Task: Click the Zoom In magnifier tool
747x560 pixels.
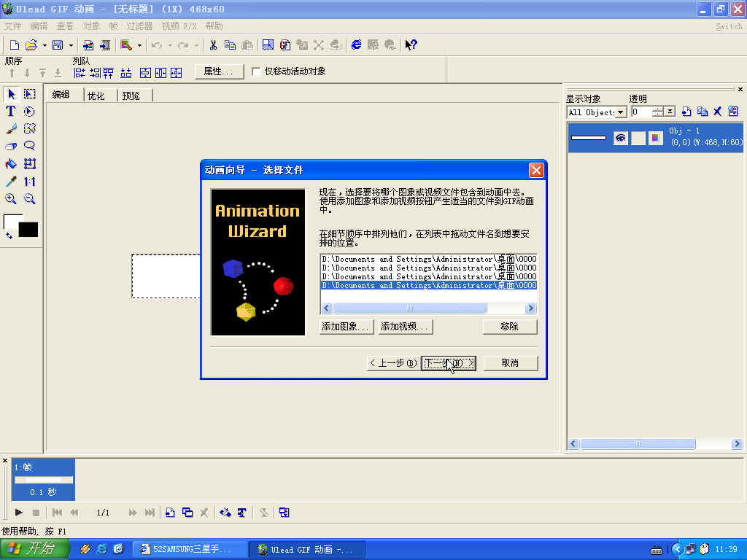Action: [11, 197]
